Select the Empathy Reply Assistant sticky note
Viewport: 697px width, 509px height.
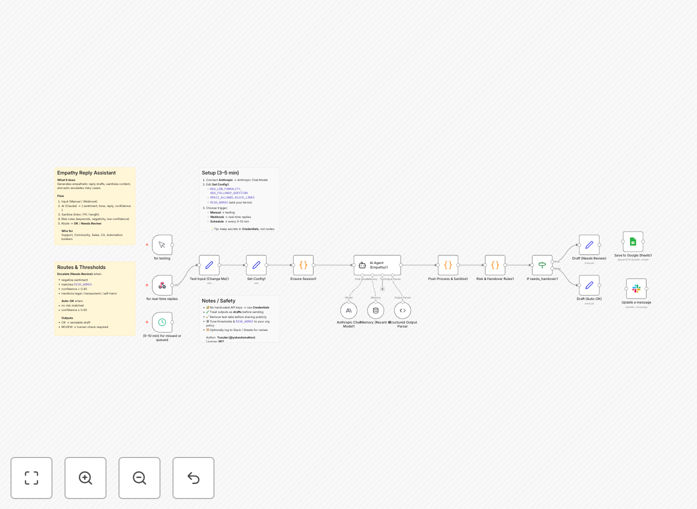pos(95,206)
